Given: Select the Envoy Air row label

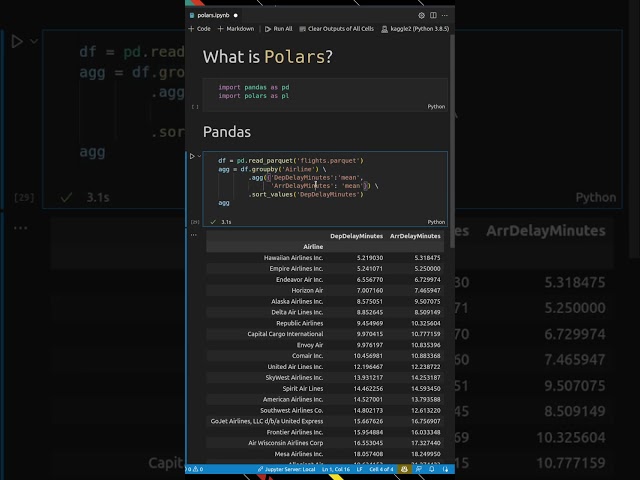Looking at the screenshot, I should 310,345.
